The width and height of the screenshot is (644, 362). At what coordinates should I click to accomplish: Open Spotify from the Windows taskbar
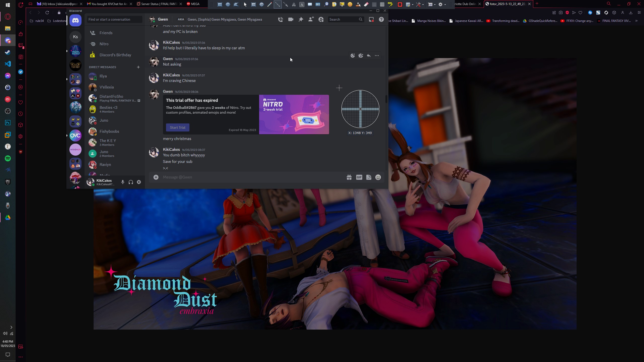[8, 158]
